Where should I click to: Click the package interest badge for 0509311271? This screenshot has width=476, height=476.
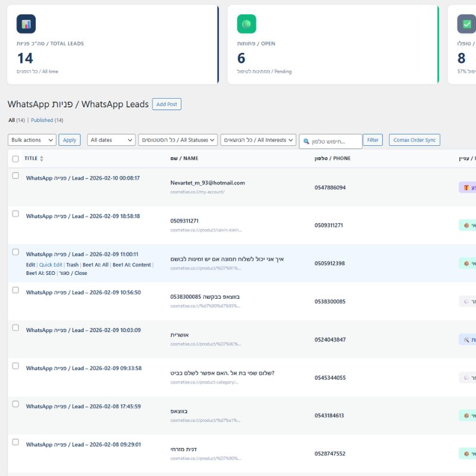[468, 226]
